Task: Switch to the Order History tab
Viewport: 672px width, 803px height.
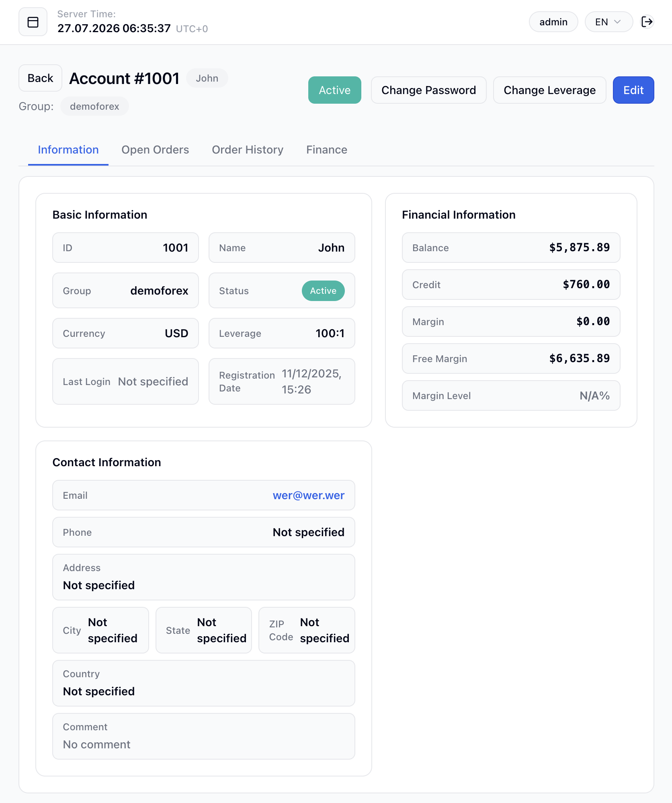Action: (x=248, y=150)
